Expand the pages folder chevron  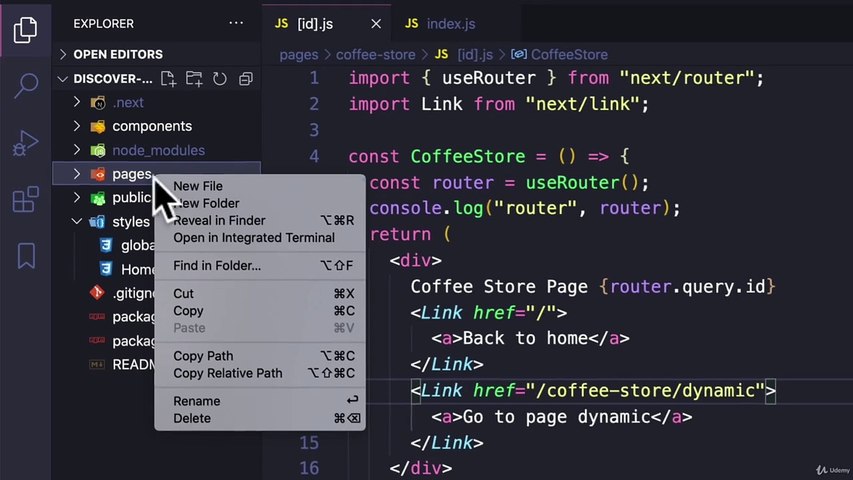pyautogui.click(x=77, y=174)
